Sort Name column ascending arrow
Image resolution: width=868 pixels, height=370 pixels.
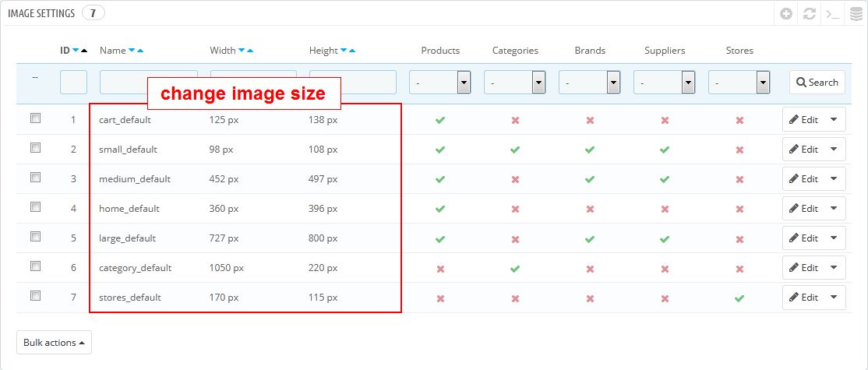coord(140,51)
